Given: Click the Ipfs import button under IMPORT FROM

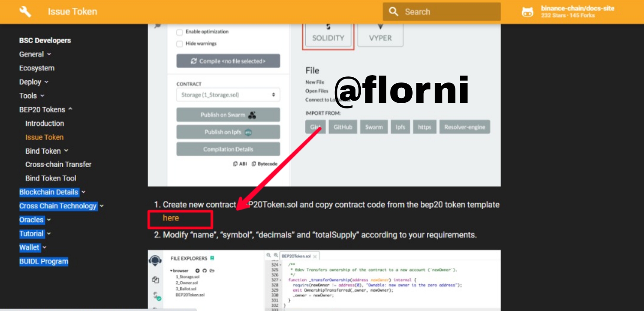Looking at the screenshot, I should (400, 127).
